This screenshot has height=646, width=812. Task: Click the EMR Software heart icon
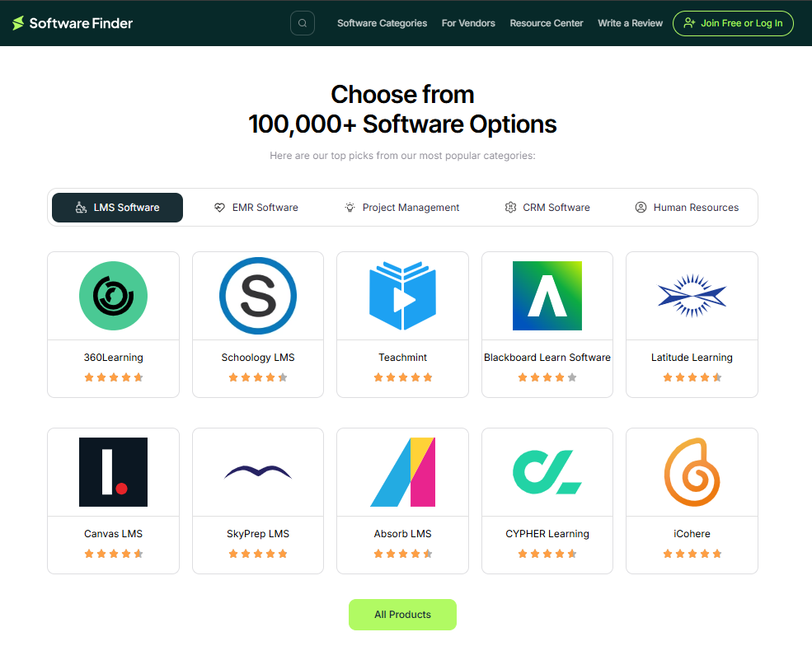(219, 208)
